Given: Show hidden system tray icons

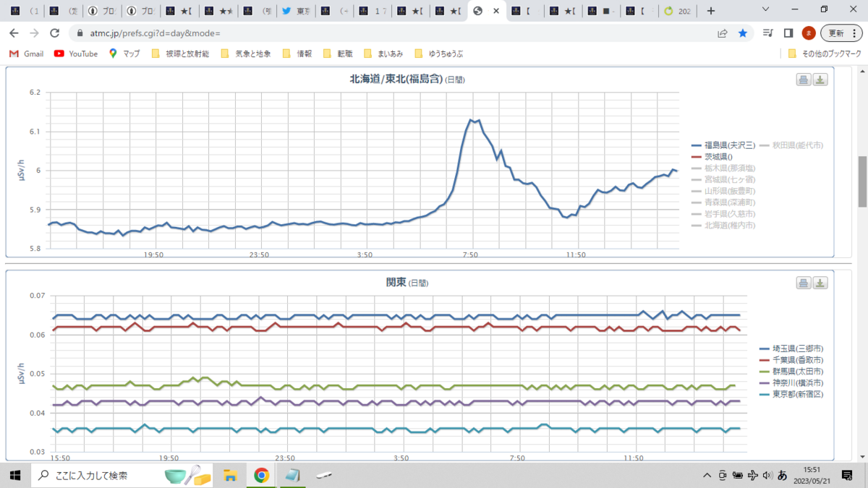Looking at the screenshot, I should [x=707, y=475].
